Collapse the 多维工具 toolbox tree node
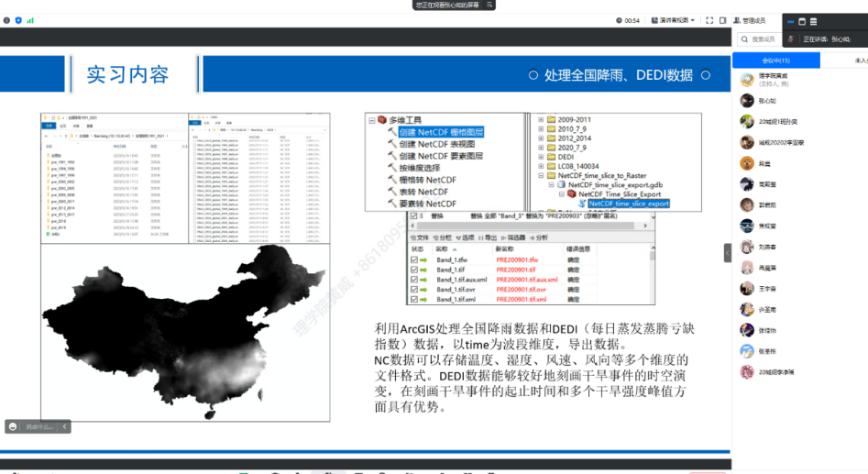The height and width of the screenshot is (474, 868). (x=370, y=120)
